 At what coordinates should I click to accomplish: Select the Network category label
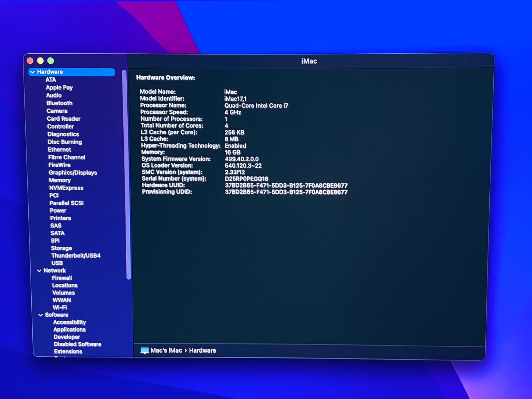pyautogui.click(x=55, y=271)
